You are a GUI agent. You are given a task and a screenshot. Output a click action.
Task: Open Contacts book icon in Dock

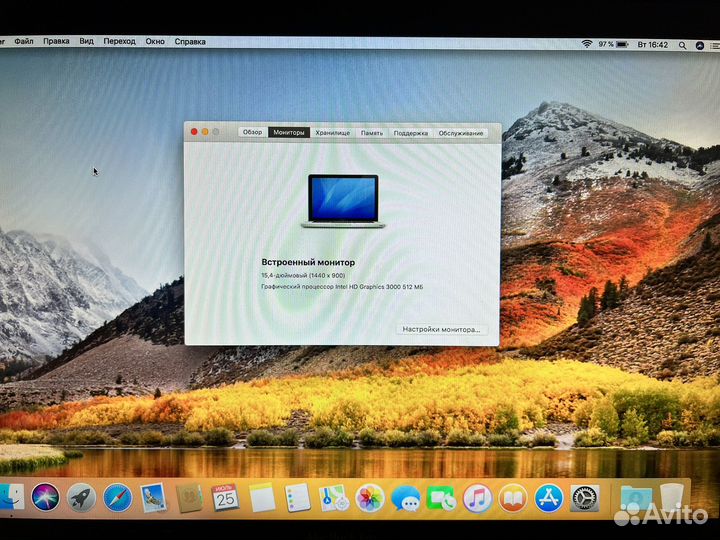coord(189,498)
